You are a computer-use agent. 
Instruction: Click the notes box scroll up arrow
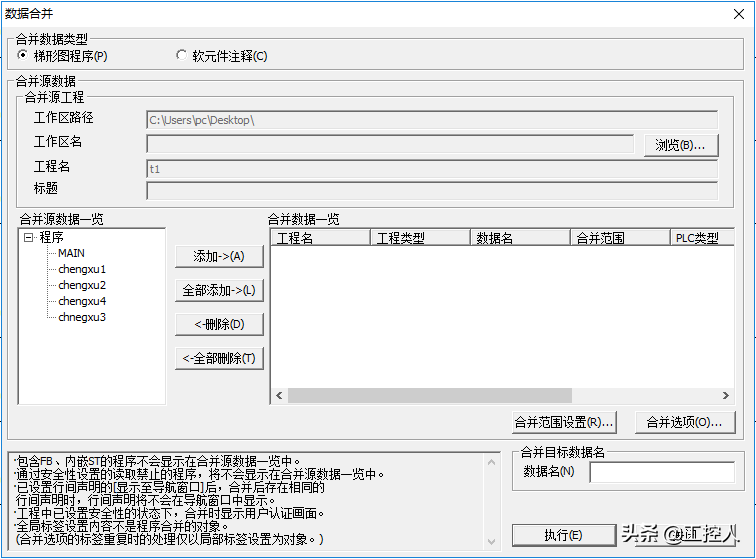(491, 462)
